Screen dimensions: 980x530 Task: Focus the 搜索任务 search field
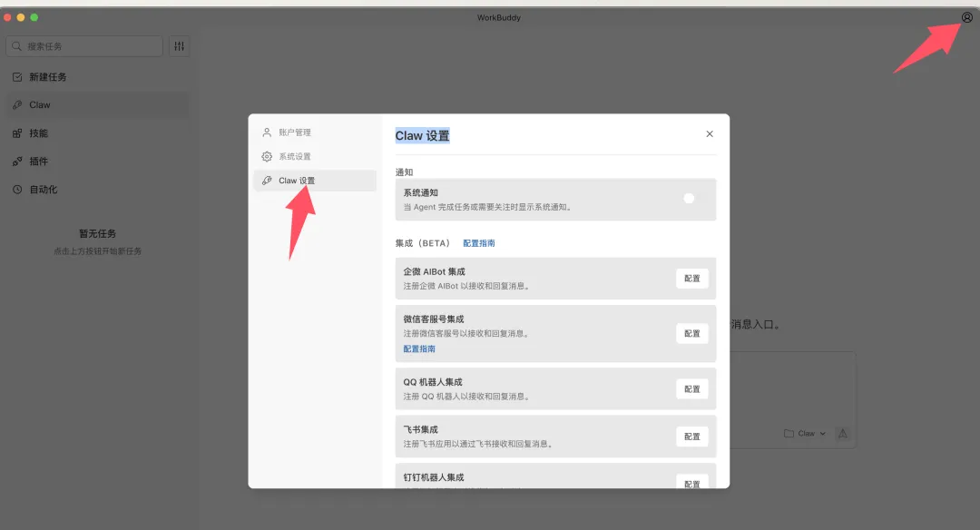click(x=84, y=46)
